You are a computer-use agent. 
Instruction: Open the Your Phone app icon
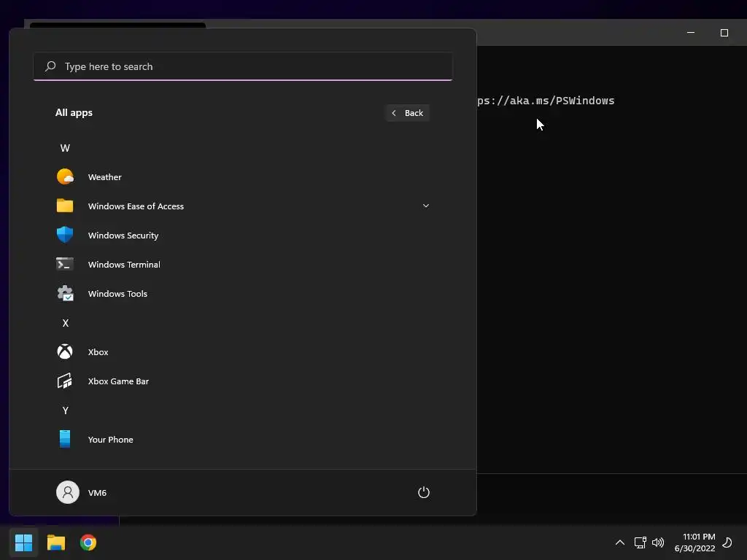click(x=65, y=439)
